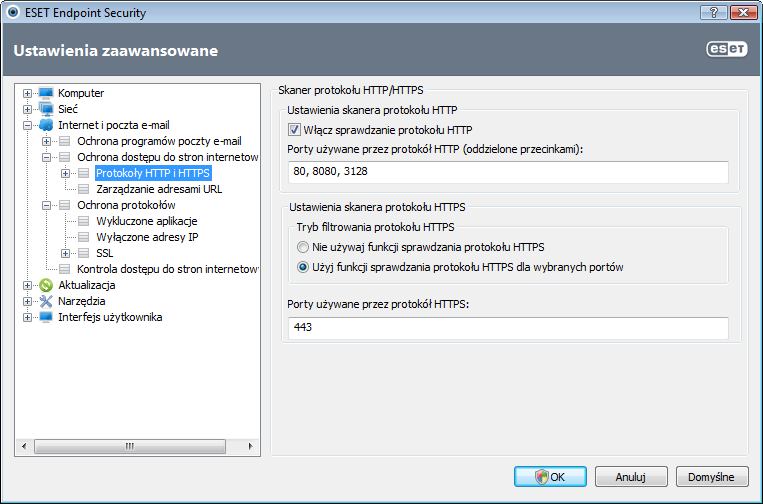Collapse the Ochrona protokołów node
This screenshot has height=504, width=763.
[46, 205]
